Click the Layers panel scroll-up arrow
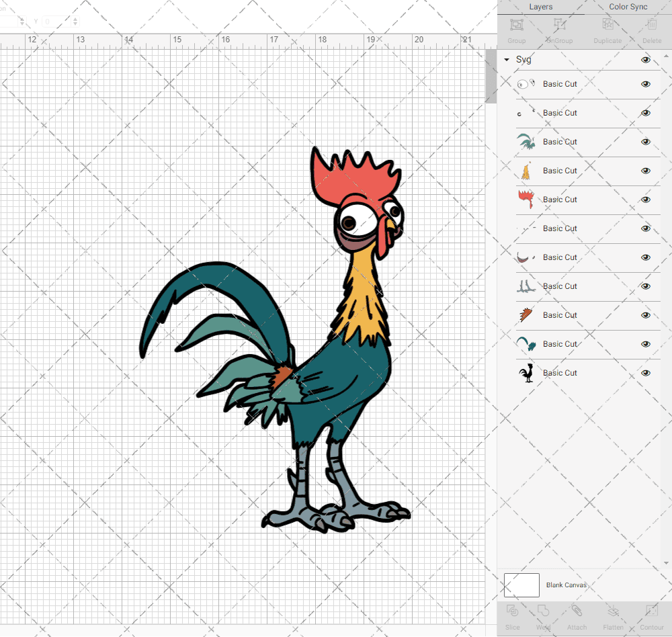The width and height of the screenshot is (672, 637). (665, 56)
